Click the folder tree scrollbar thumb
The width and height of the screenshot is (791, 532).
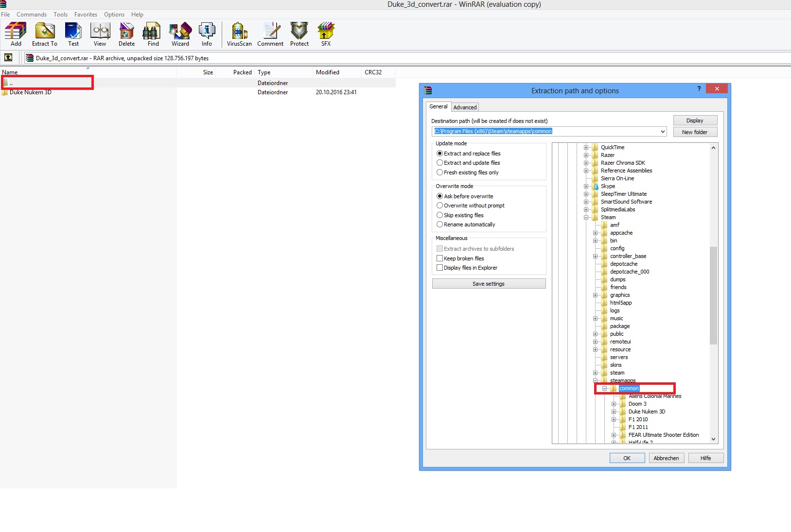tap(713, 295)
